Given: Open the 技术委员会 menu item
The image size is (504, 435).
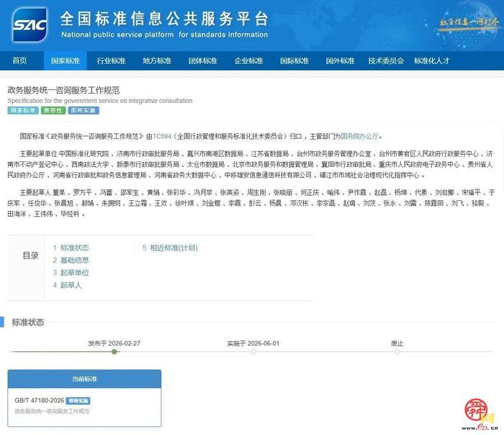Looking at the screenshot, I should 386,61.
